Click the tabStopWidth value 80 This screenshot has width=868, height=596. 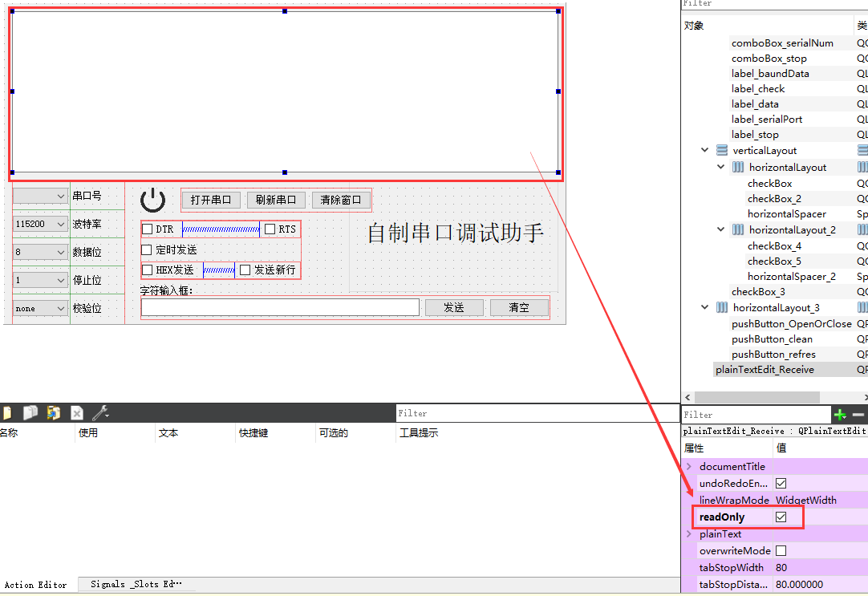(781, 568)
